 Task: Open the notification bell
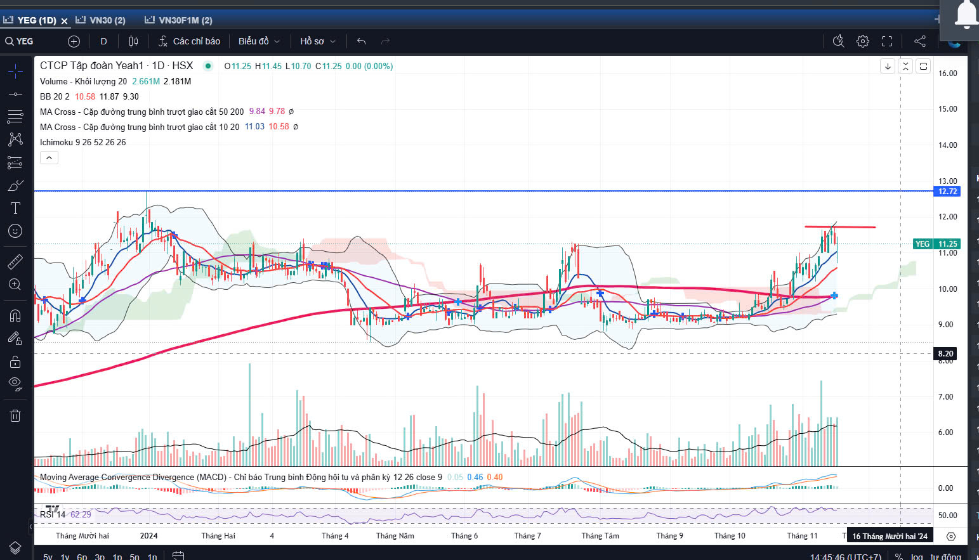click(x=967, y=15)
